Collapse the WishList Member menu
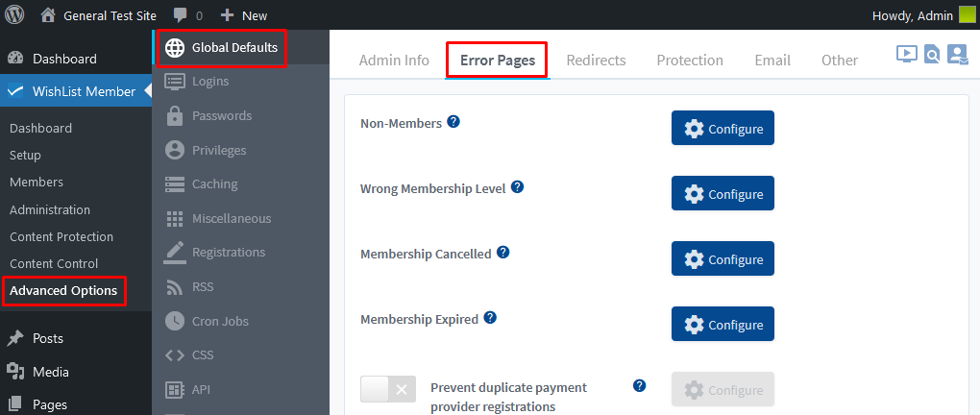This screenshot has width=980, height=415. (x=76, y=91)
